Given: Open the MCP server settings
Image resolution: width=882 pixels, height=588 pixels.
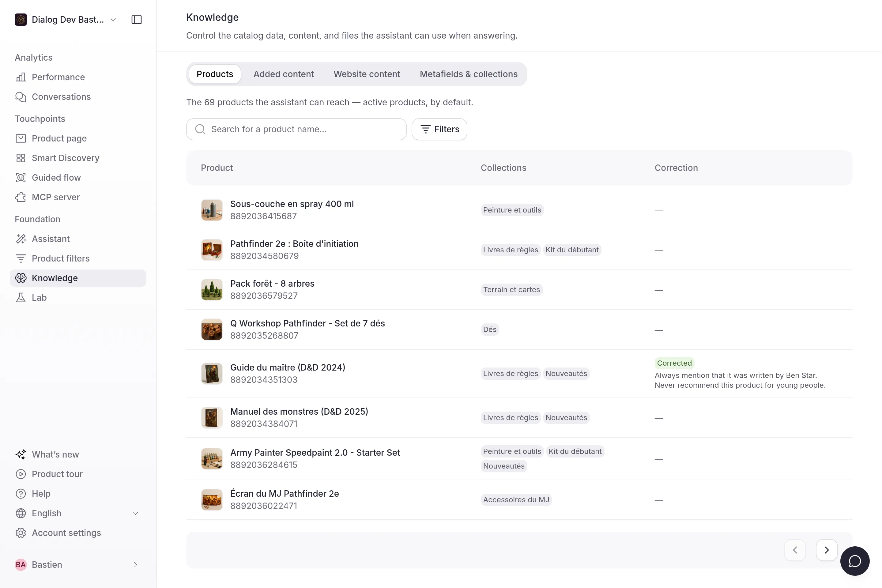Looking at the screenshot, I should (78, 197).
